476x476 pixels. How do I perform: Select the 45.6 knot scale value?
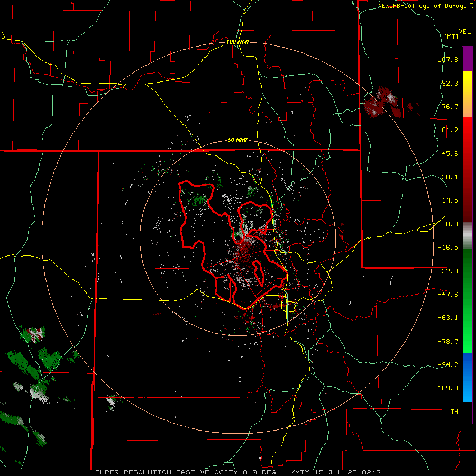pyautogui.click(x=450, y=153)
